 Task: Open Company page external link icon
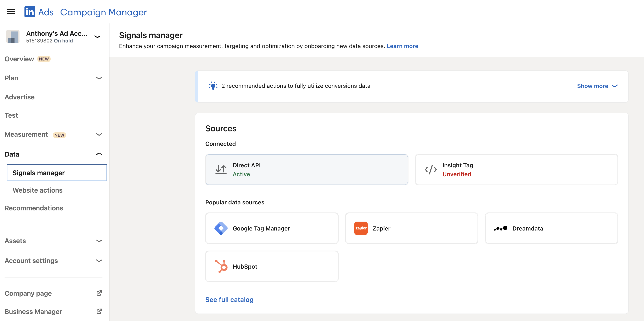99,293
